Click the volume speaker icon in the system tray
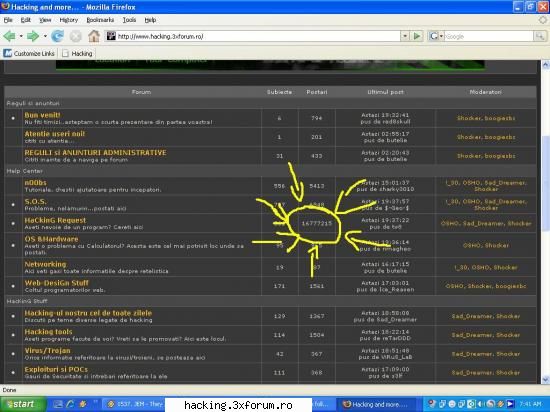The image size is (550, 412). [482, 404]
